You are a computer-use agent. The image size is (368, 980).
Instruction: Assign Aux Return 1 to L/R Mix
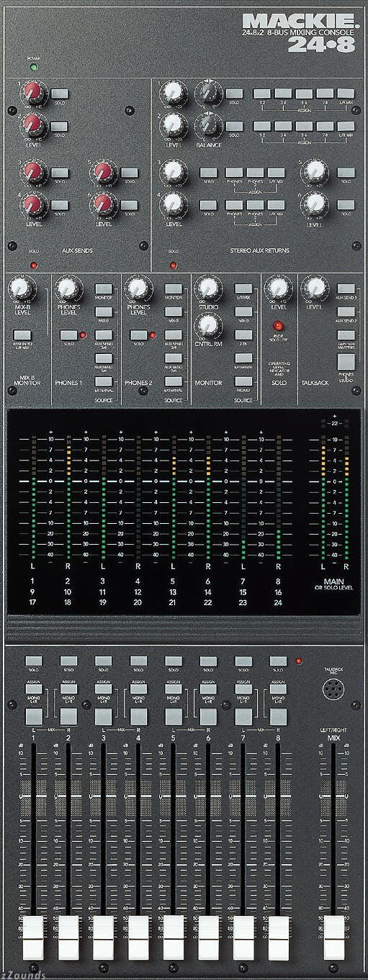pos(346,94)
